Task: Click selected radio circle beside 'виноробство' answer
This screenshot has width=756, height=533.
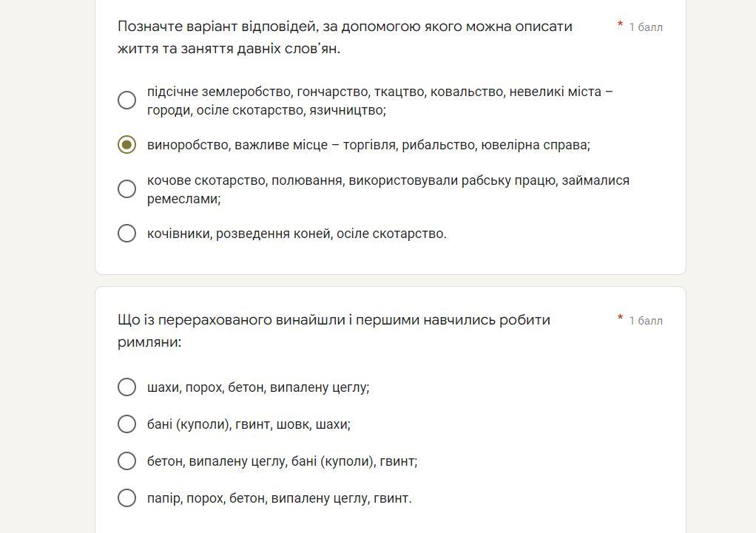Action: coord(126,145)
